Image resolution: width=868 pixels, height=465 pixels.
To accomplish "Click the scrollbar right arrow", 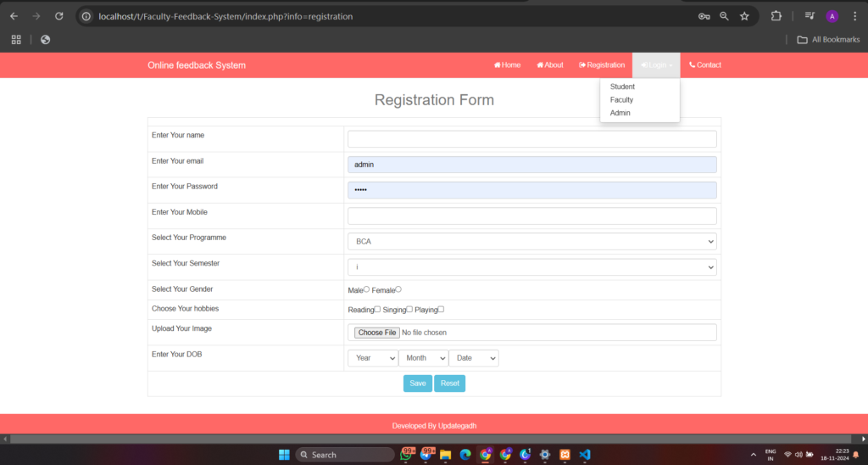I will (863, 439).
